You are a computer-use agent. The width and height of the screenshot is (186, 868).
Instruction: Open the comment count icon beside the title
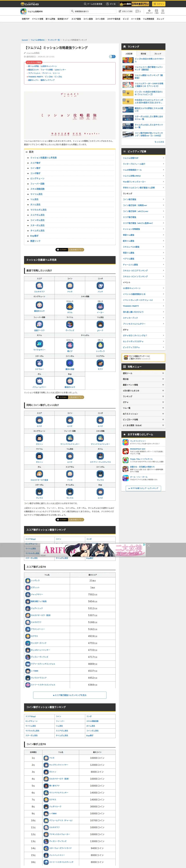tap(112, 56)
